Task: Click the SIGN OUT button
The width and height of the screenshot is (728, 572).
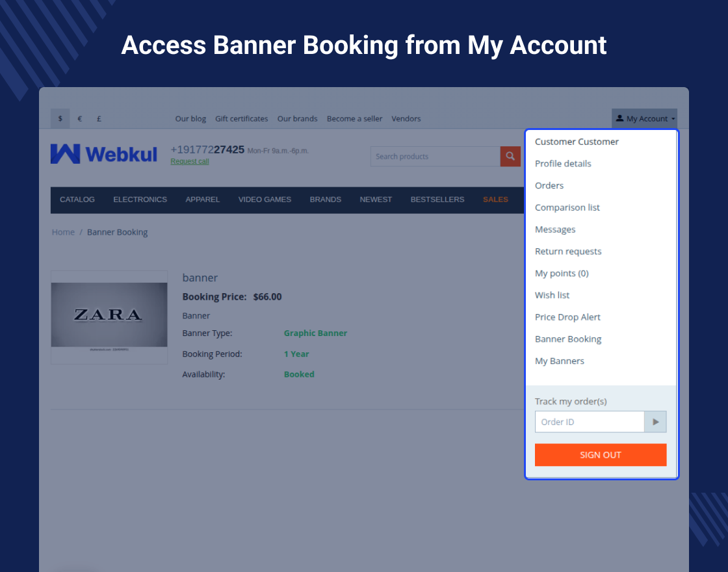Action: [601, 455]
